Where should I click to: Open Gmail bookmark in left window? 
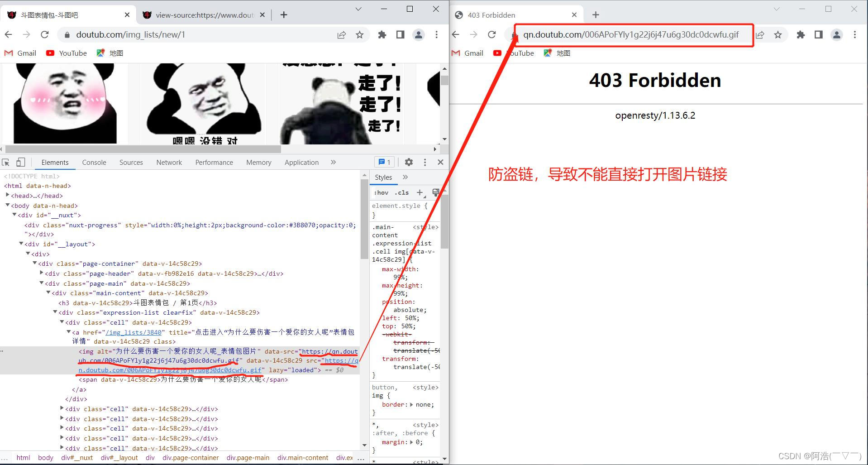(x=20, y=53)
